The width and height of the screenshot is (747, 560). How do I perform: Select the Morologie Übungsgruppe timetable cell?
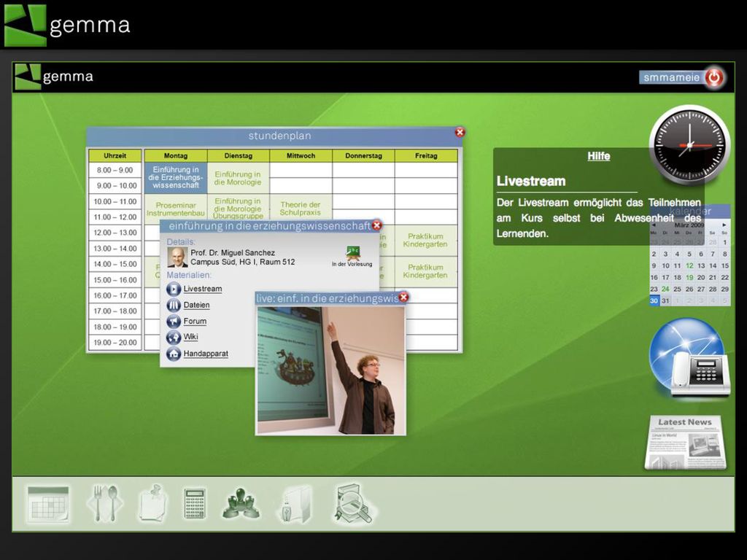(x=239, y=208)
